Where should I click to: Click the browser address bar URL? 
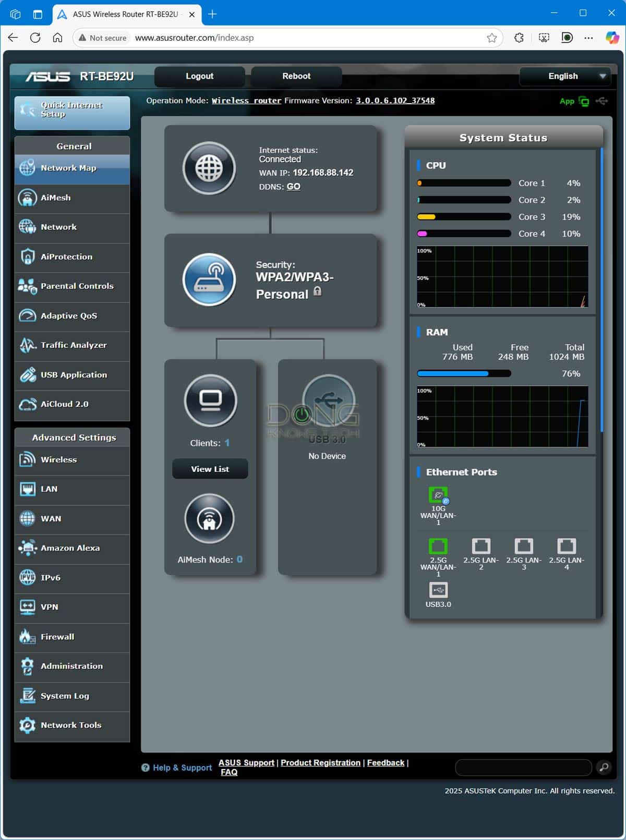click(x=194, y=38)
